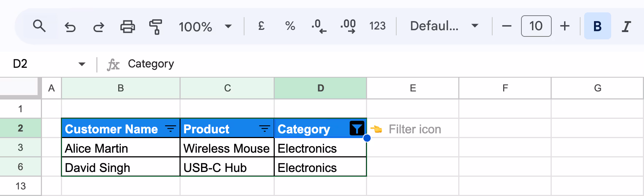Click the search menus magnifier icon
Image resolution: width=644 pixels, height=196 pixels.
click(39, 26)
